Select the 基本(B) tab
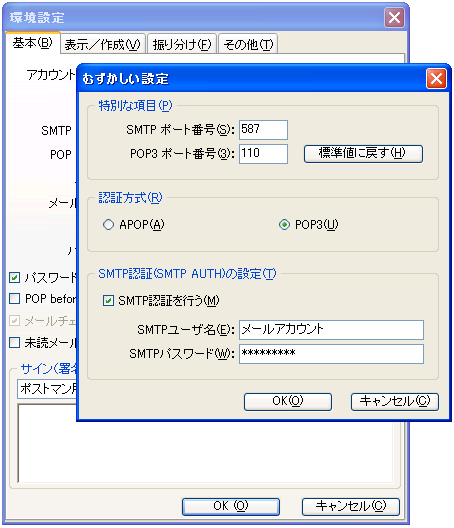454x528 pixels. (x=32, y=43)
